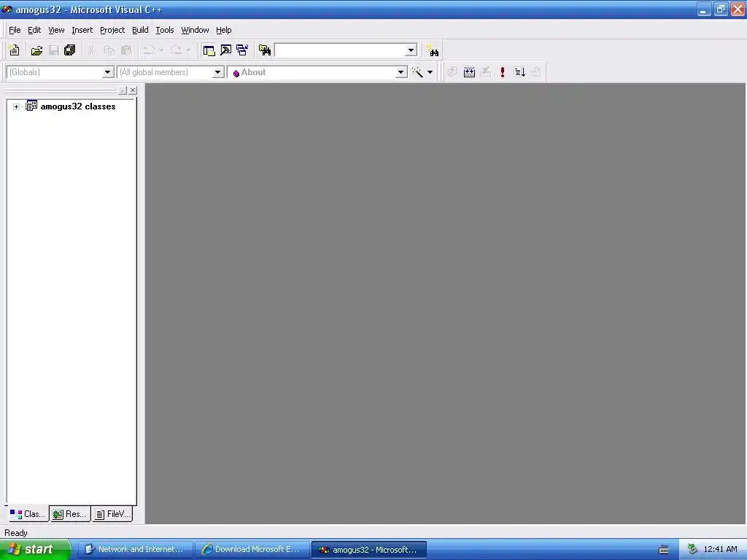Screen dimensions: 747x560
Task: Click the grayed Undo icon
Action: tap(149, 50)
